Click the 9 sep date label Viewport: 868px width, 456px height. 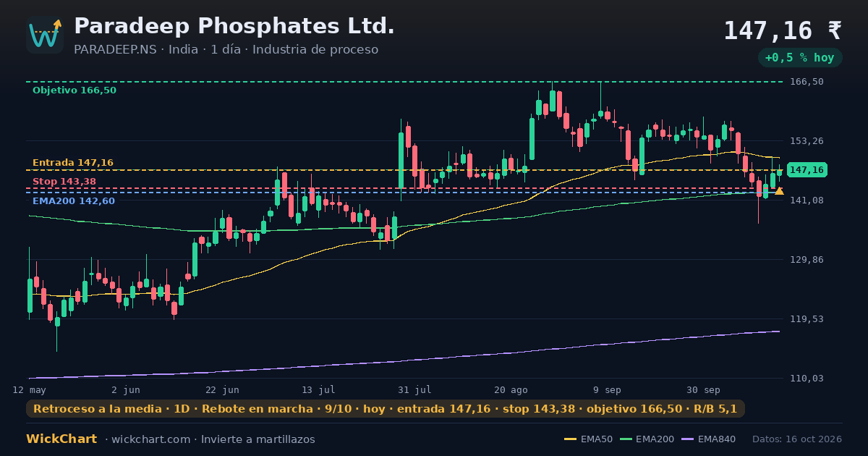click(x=608, y=389)
